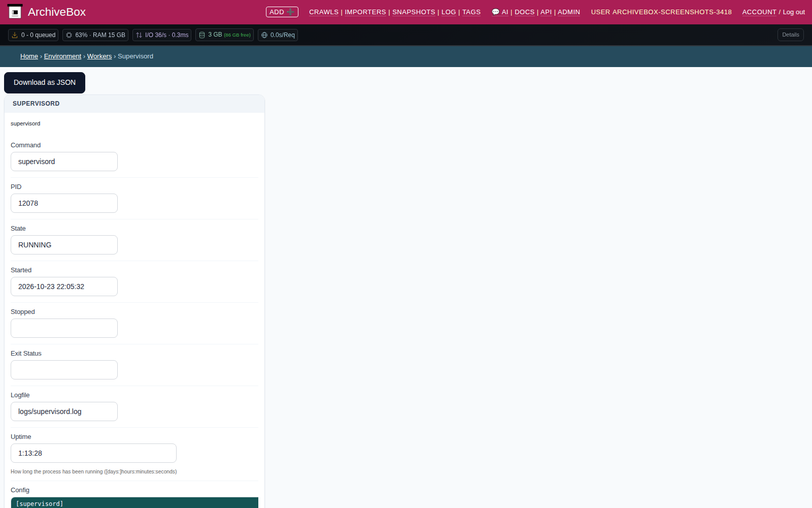
Task: Open Workers breadcrumb link
Action: click(x=99, y=56)
